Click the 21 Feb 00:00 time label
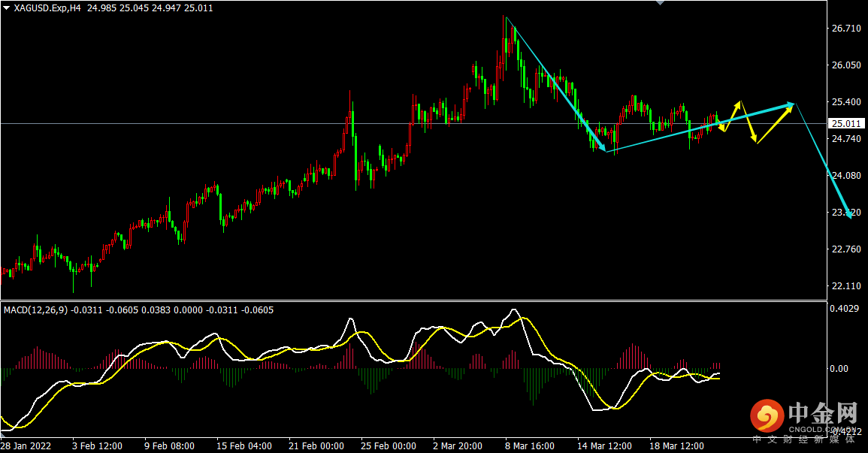 (x=316, y=445)
